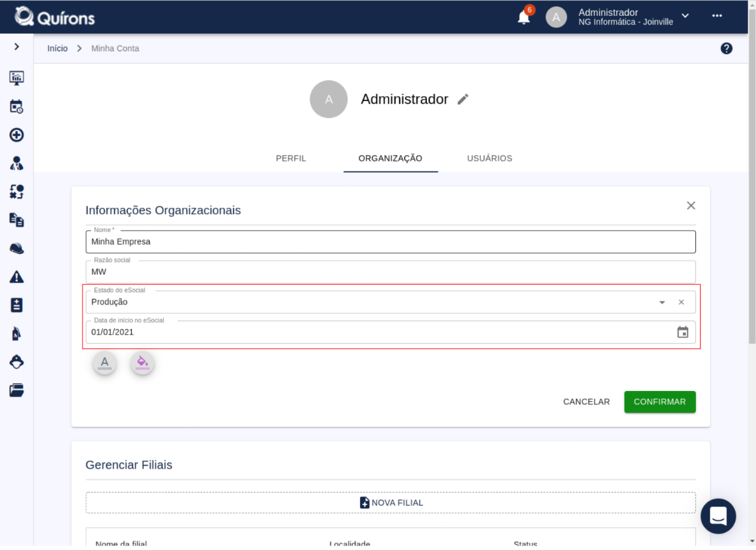Open the documents sidebar icon
The width and height of the screenshot is (756, 550).
(17, 220)
